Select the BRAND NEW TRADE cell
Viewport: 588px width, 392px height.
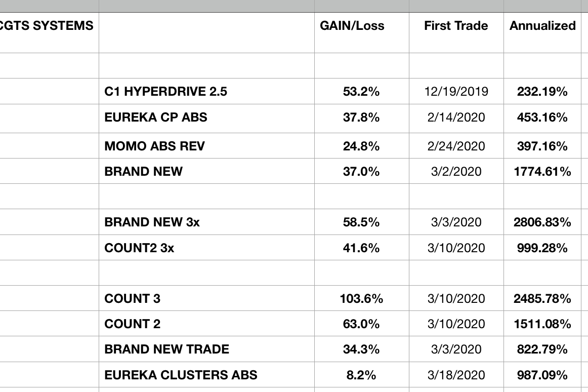[167, 349]
